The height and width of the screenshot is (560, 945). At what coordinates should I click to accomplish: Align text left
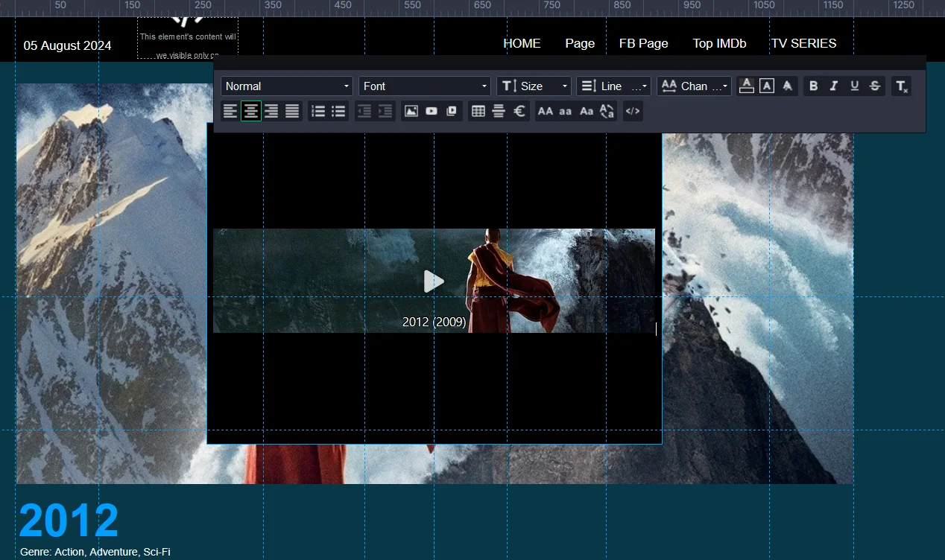(x=230, y=112)
